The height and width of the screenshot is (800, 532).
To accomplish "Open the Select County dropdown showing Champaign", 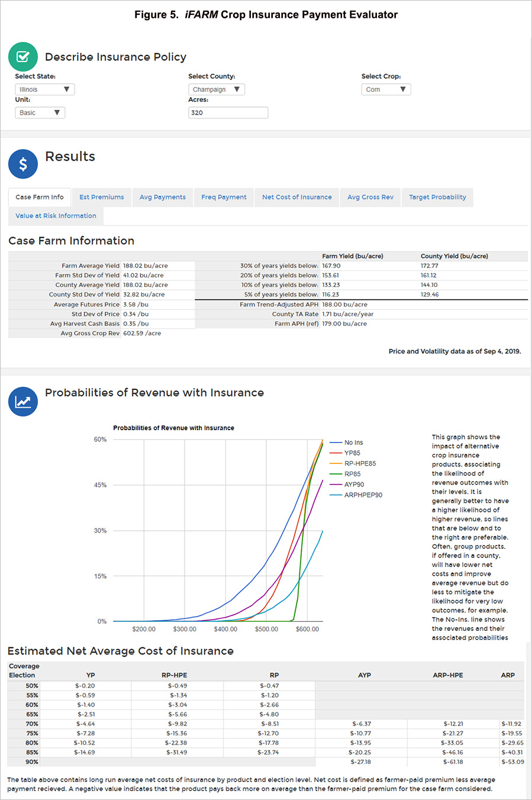I will click(217, 89).
